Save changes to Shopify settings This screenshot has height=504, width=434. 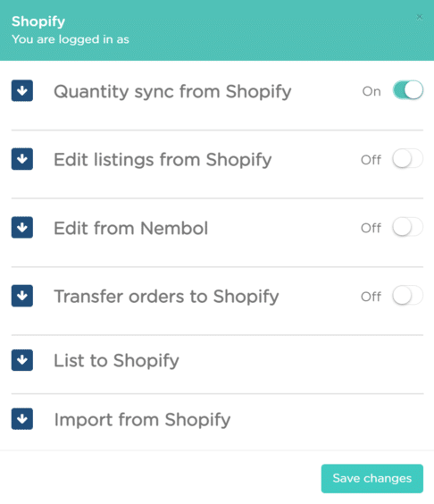pos(372,478)
